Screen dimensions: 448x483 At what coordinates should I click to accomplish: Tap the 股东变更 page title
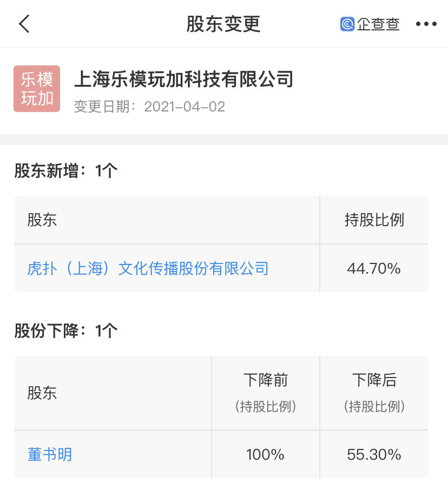tap(223, 24)
